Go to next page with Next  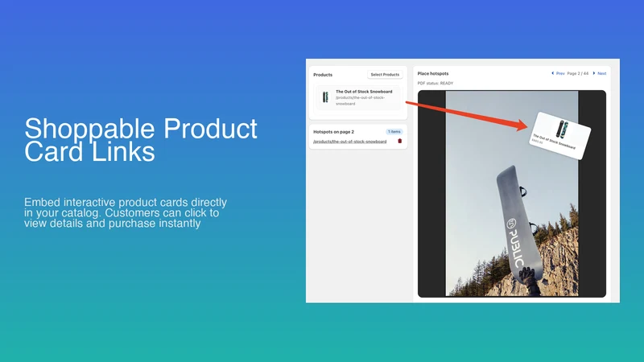click(601, 73)
